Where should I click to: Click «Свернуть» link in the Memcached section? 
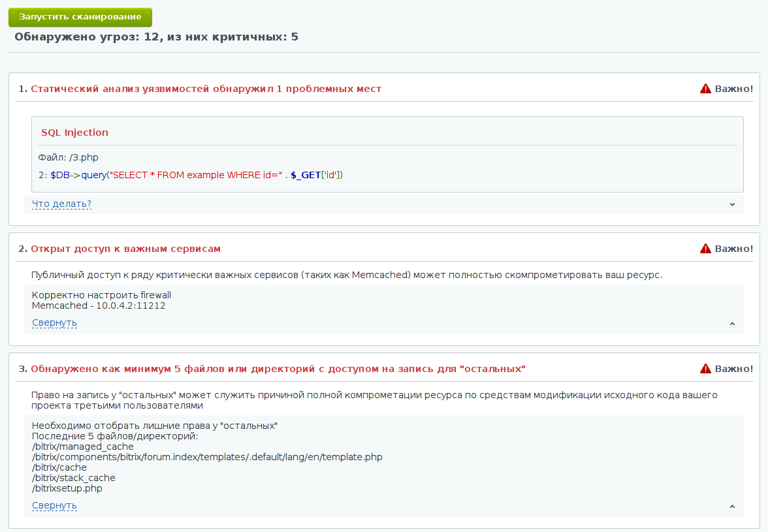(x=54, y=323)
